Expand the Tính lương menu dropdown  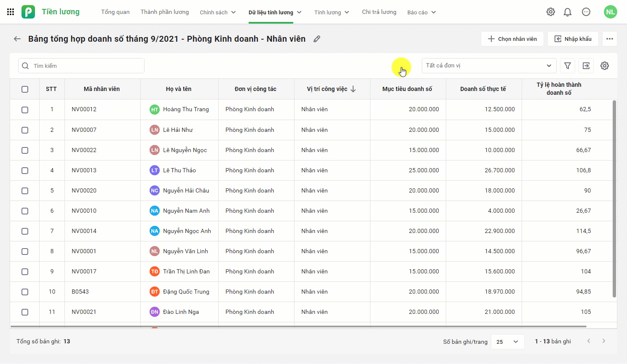[x=332, y=12]
